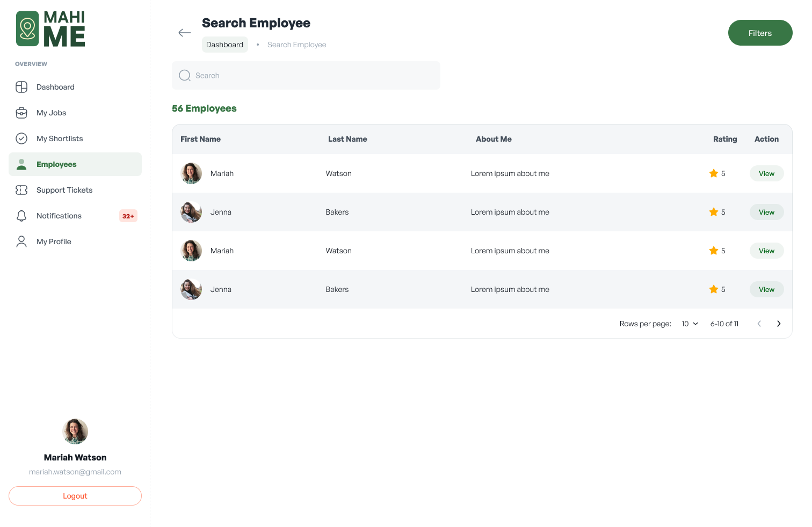Image resolution: width=812 pixels, height=527 pixels.
Task: Click the mariah.watson@gmail.com email text
Action: [x=75, y=472]
